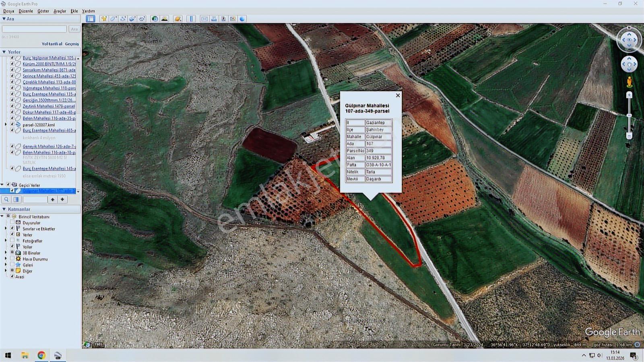Expand the parsel-328807.kml tree node
Image resolution: width=644 pixels, height=362 pixels.
6,125
